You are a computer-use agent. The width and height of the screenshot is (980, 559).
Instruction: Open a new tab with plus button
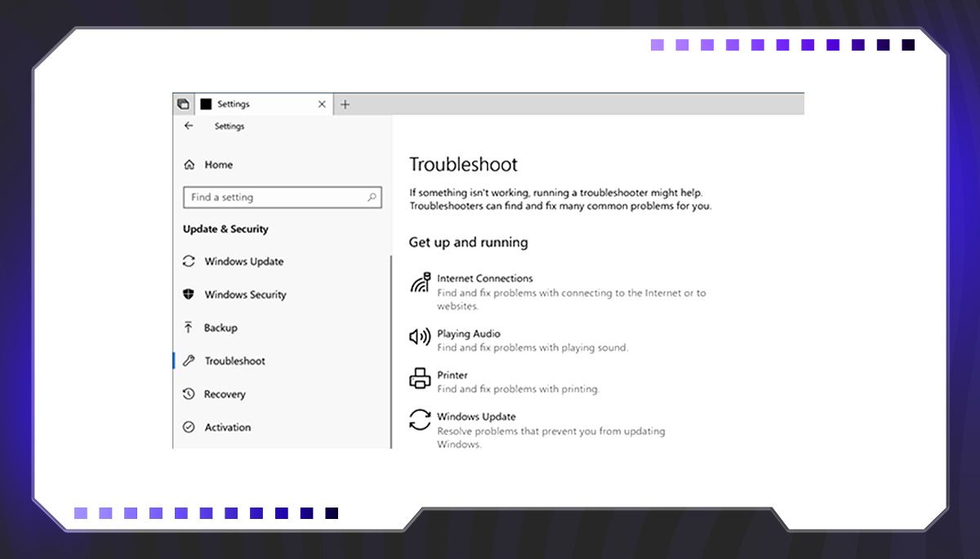345,105
